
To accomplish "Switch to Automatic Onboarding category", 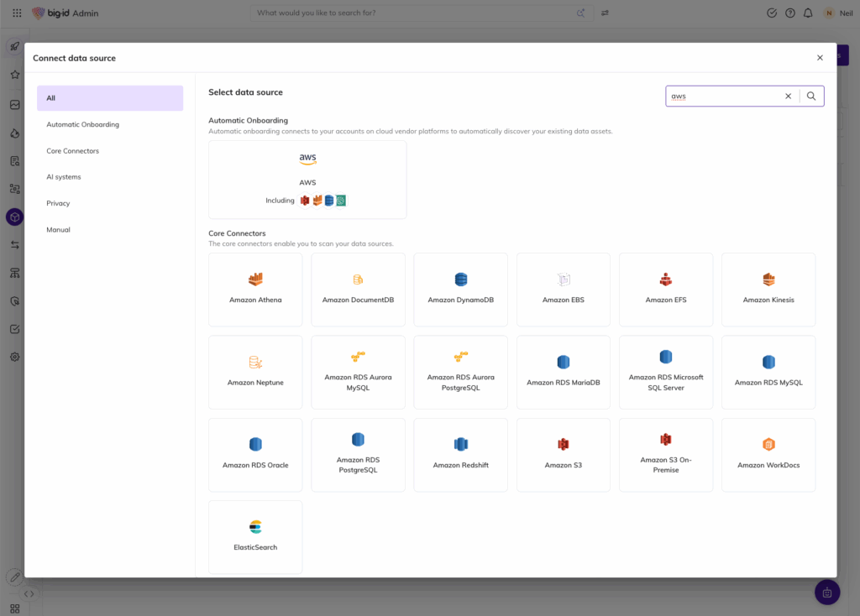I will pyautogui.click(x=83, y=124).
